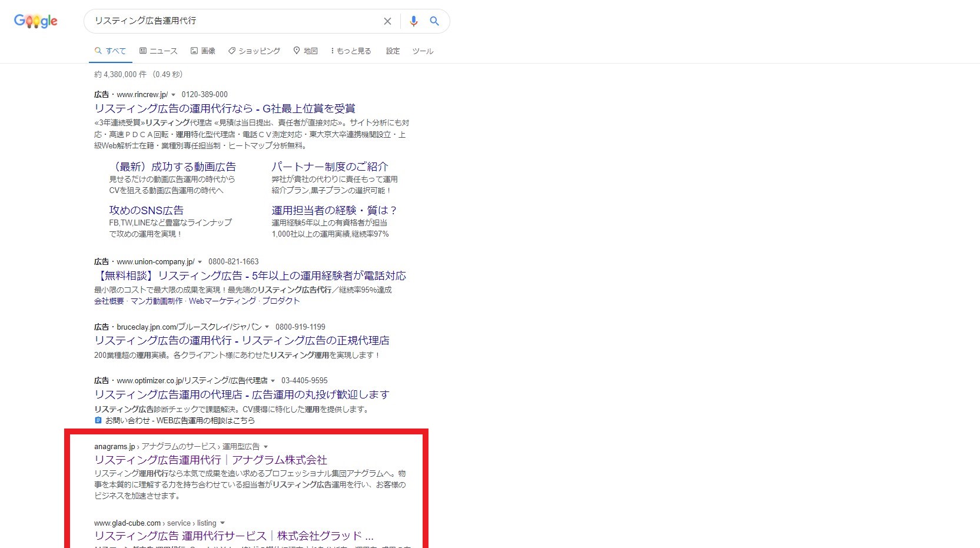Click the phone number 03-4405-9595
980x548 pixels.
304,380
